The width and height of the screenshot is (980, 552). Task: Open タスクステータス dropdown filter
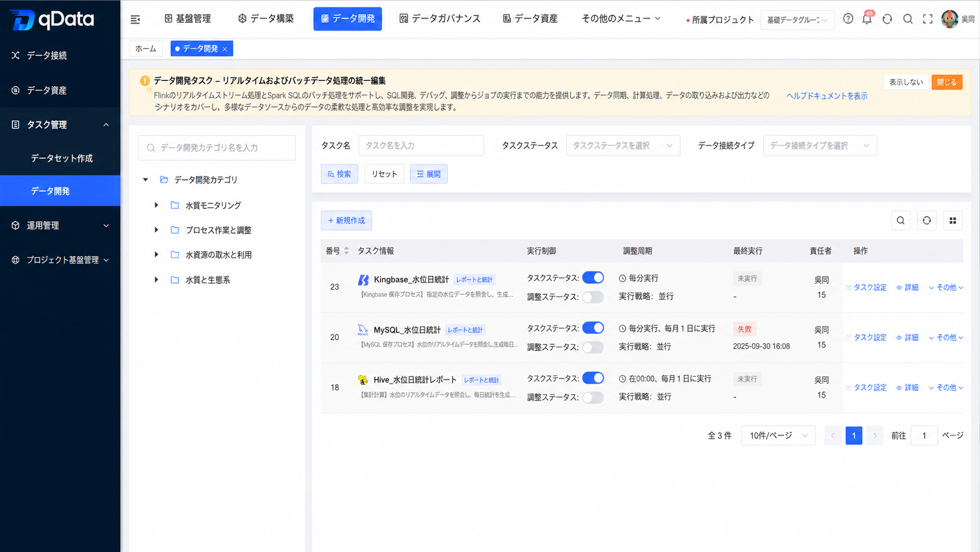[623, 145]
